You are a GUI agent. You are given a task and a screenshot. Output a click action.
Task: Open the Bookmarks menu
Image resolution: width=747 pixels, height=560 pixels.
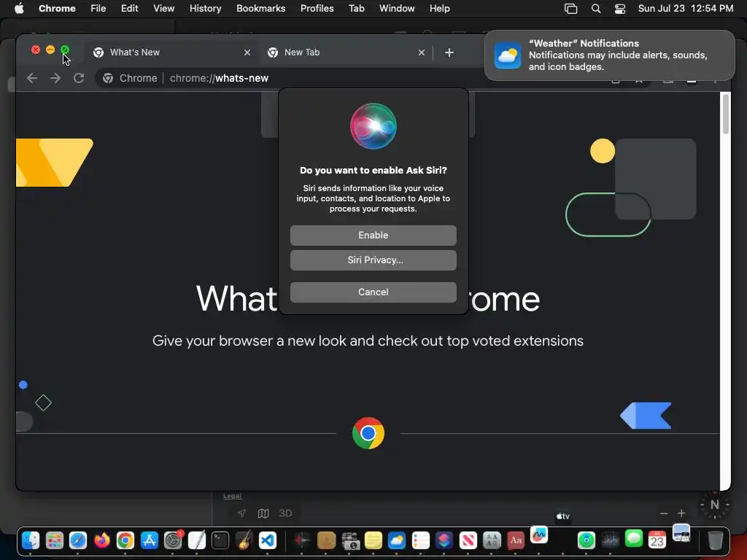260,9
